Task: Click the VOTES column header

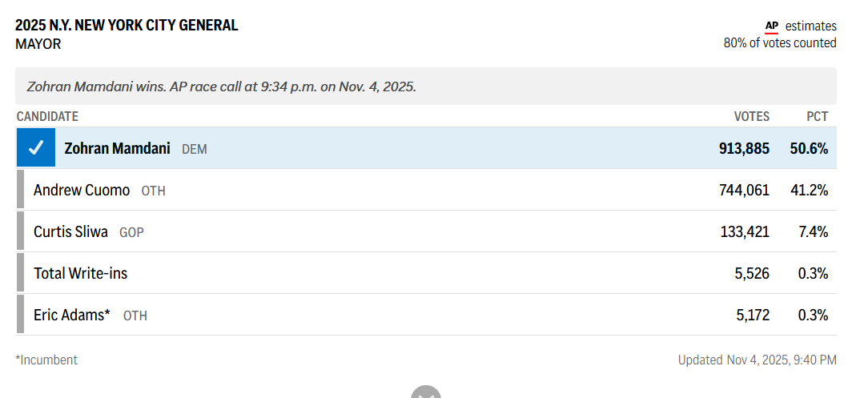Action: (751, 117)
